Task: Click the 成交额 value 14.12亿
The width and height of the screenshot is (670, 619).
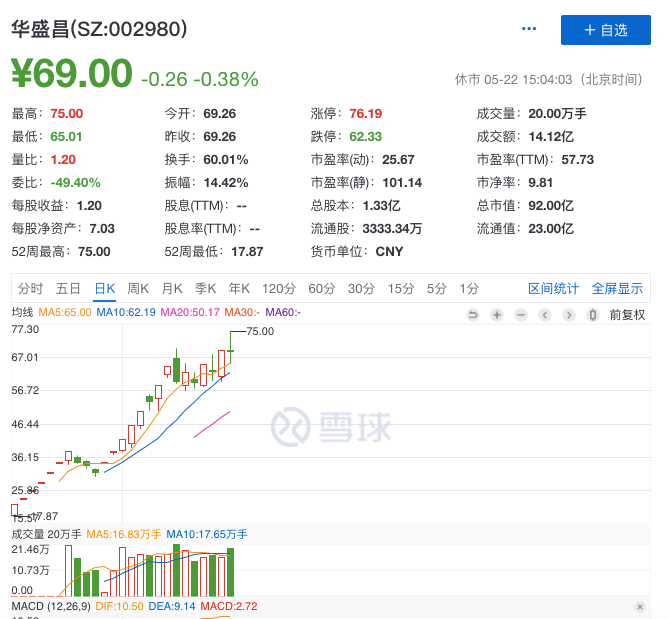Action: 551,137
